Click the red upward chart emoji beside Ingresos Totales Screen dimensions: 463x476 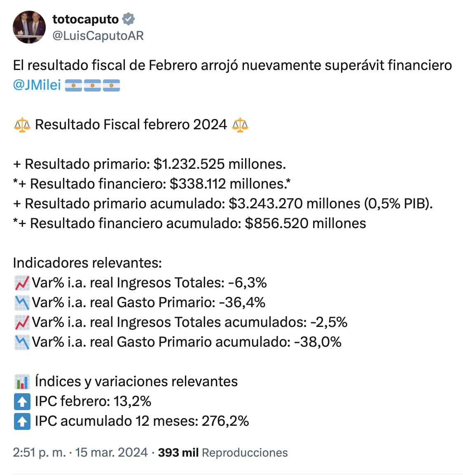(21, 282)
